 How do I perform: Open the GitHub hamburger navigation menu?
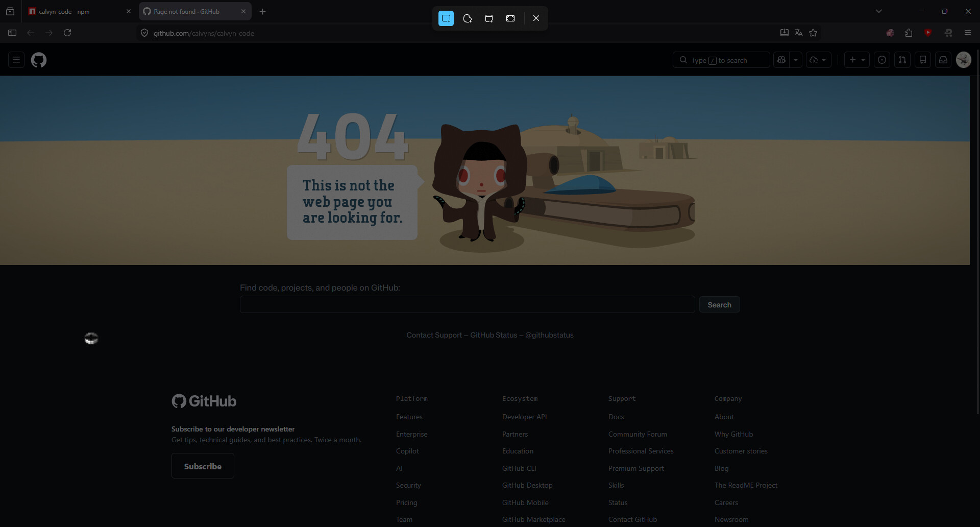[x=16, y=60]
